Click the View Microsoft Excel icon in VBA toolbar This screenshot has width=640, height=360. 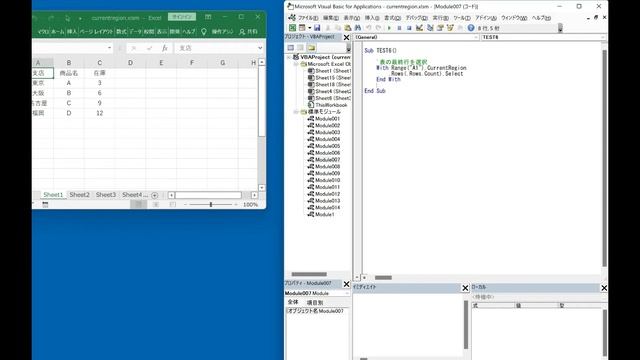click(x=292, y=28)
